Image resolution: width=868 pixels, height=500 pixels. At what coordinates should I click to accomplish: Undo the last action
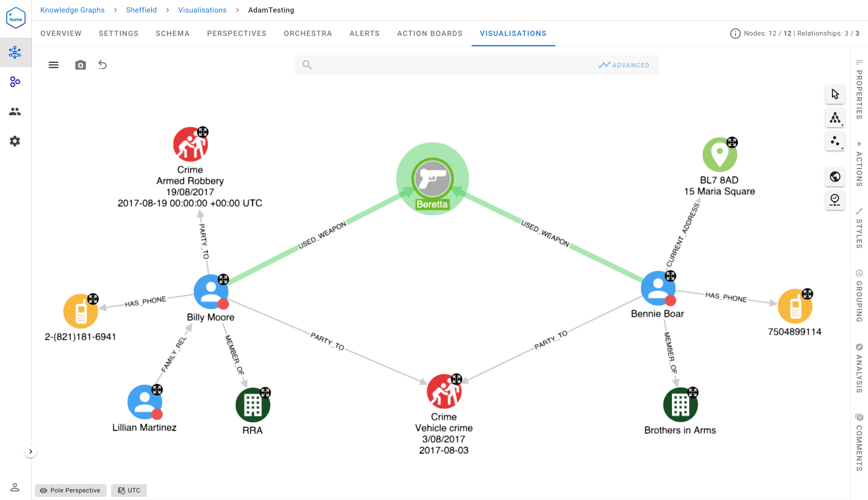103,65
